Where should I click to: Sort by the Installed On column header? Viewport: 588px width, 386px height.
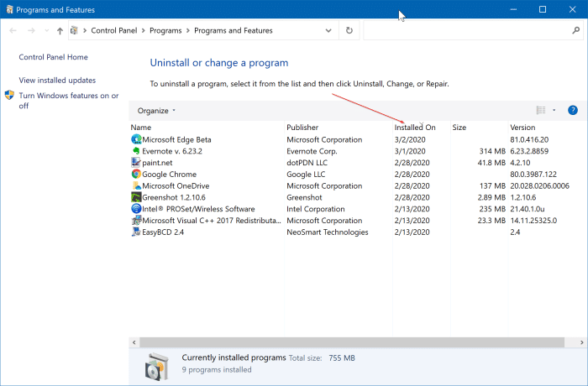coord(415,128)
